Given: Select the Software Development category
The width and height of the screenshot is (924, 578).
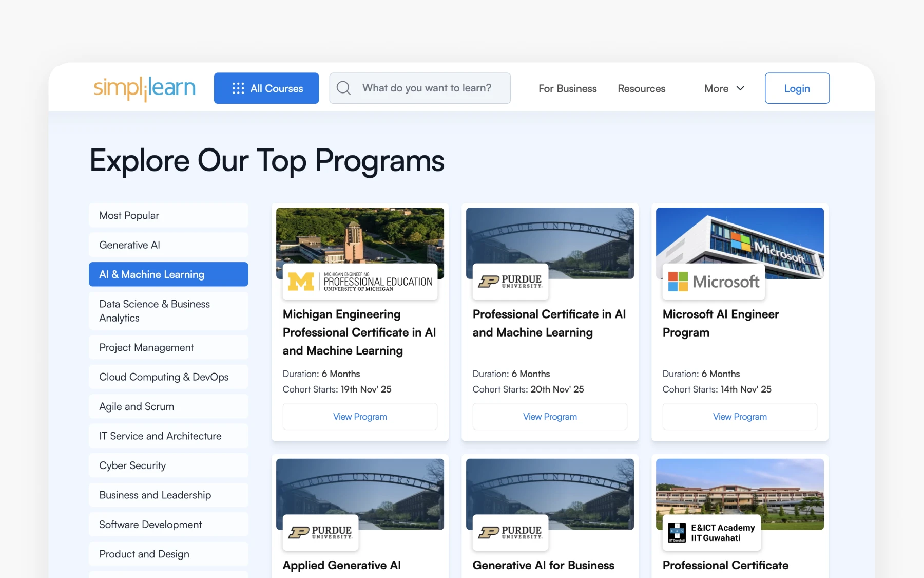Looking at the screenshot, I should [x=168, y=525].
